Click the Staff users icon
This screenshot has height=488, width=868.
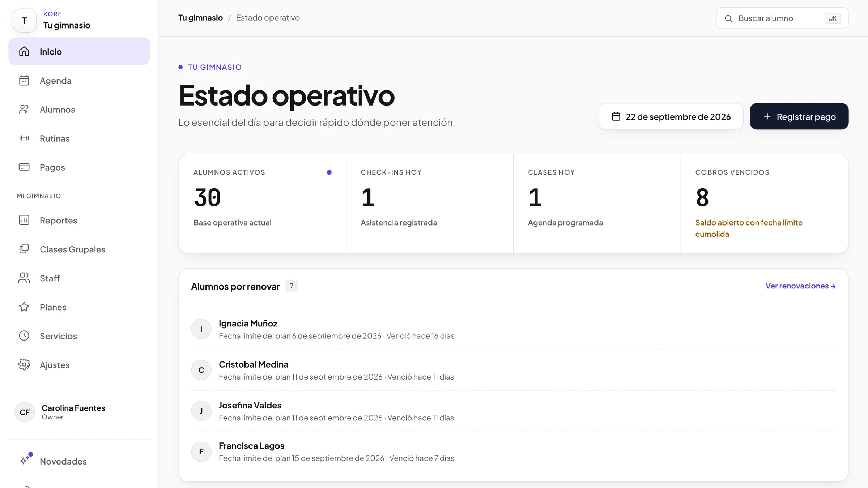pyautogui.click(x=24, y=278)
